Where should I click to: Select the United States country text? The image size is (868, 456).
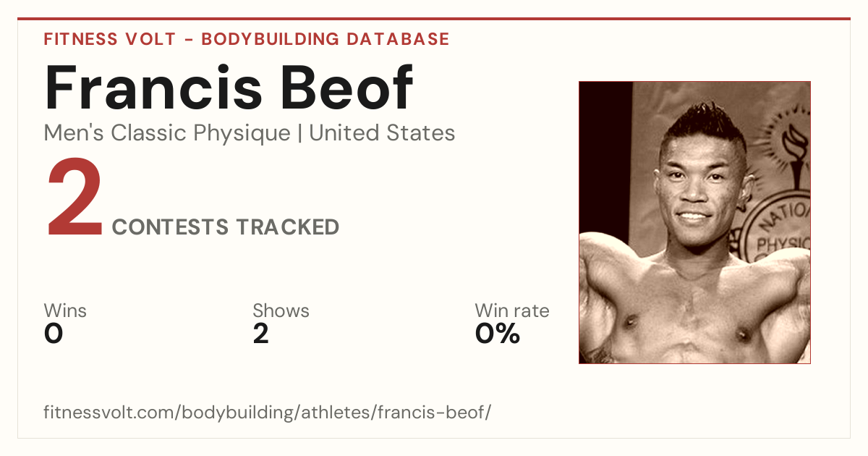pos(382,132)
